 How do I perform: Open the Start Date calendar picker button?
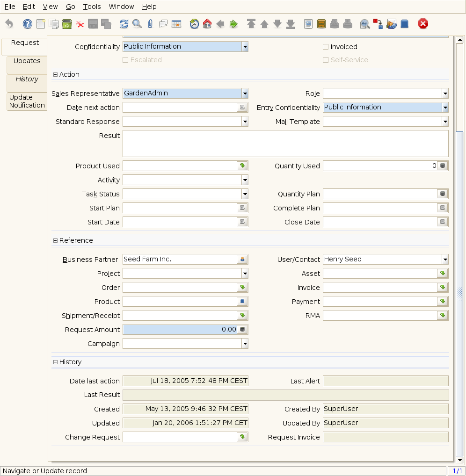click(x=242, y=222)
